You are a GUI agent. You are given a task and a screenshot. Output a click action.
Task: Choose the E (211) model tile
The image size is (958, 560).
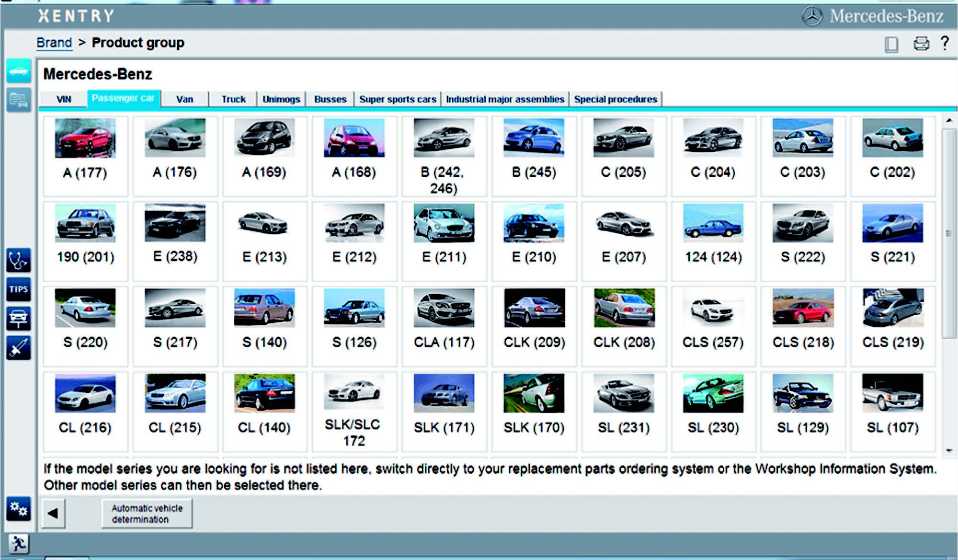click(x=444, y=241)
